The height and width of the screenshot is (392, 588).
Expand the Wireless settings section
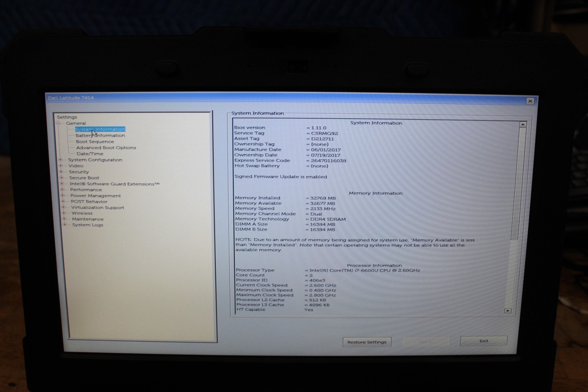pos(64,213)
